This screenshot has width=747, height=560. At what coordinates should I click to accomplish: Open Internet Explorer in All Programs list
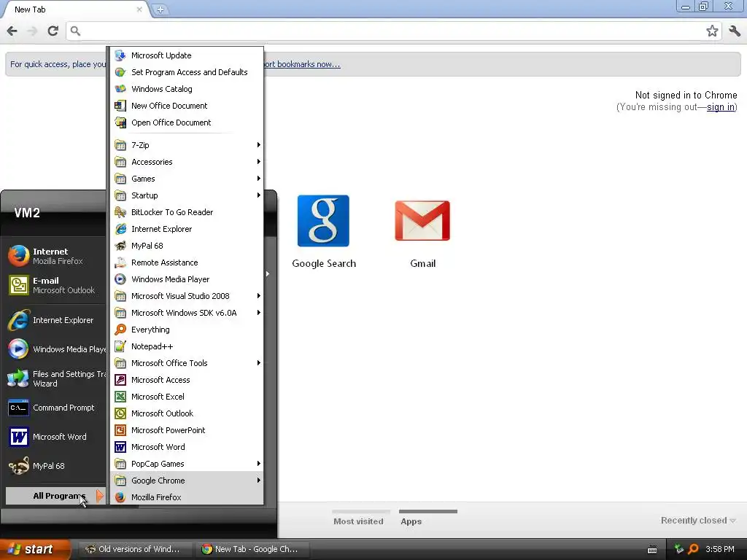pos(187,229)
